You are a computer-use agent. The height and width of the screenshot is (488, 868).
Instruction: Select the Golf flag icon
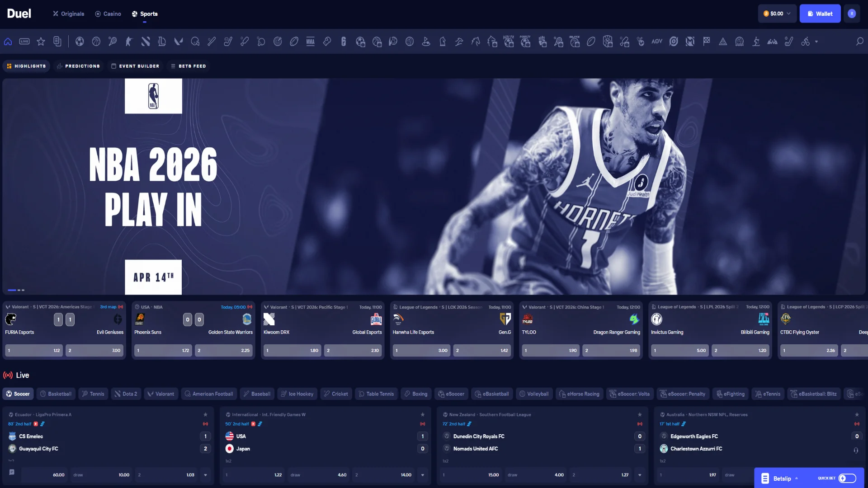pyautogui.click(x=426, y=42)
